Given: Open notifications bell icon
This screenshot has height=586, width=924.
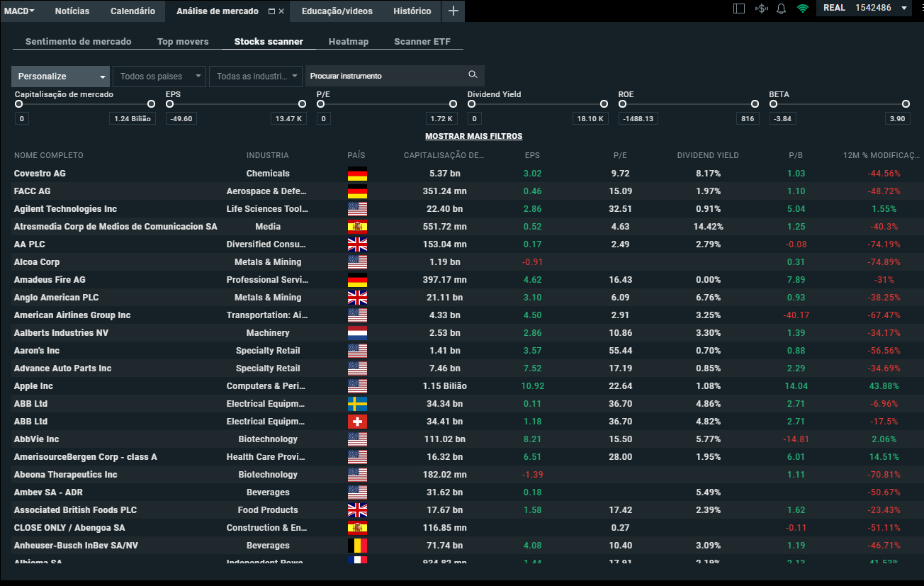Looking at the screenshot, I should pyautogui.click(x=782, y=9).
